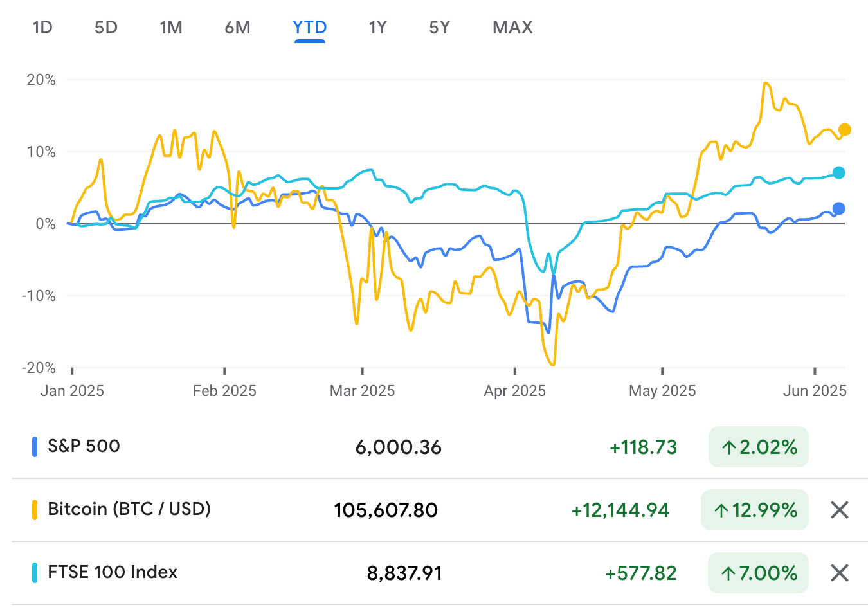
Task: Click the blue S&P 500 endpoint dot
Action: click(838, 208)
